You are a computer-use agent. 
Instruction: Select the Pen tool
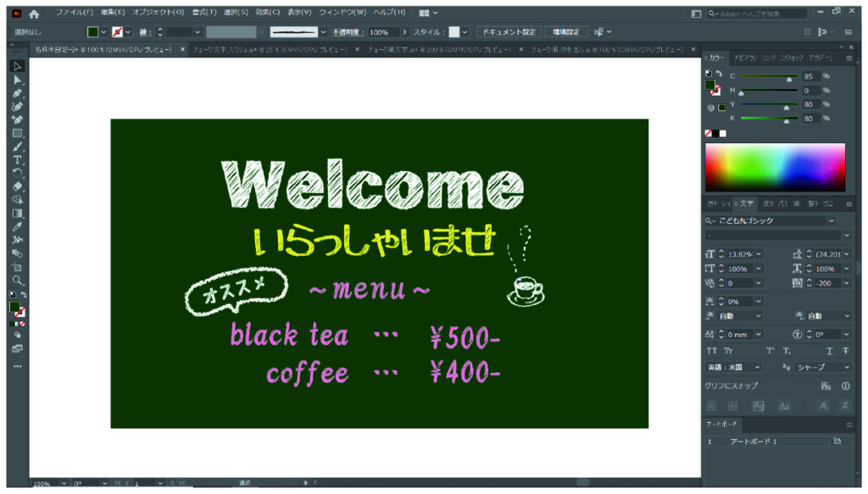pyautogui.click(x=17, y=93)
